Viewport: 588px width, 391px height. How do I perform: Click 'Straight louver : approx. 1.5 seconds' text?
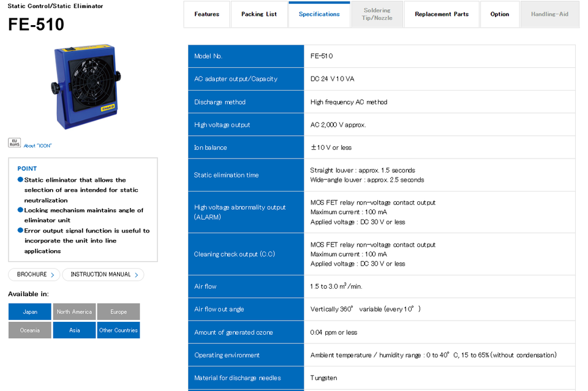click(x=363, y=170)
